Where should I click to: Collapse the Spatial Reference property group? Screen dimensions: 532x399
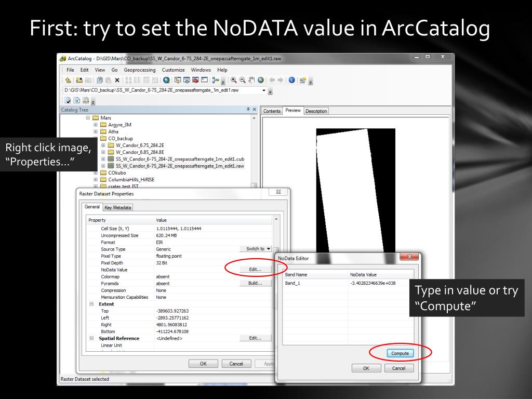91,338
